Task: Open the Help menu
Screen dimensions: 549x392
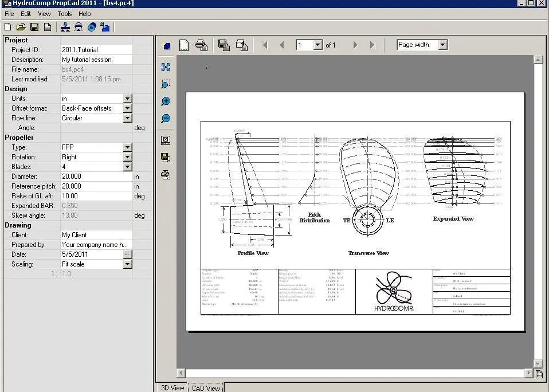Action: click(x=84, y=14)
